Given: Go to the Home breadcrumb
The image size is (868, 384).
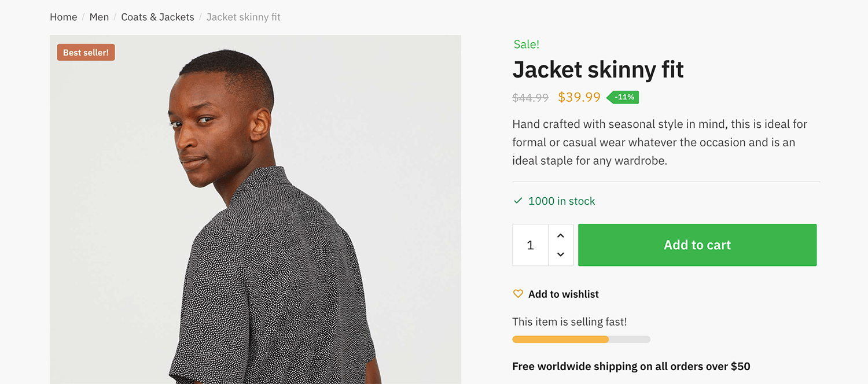Looking at the screenshot, I should [x=63, y=17].
